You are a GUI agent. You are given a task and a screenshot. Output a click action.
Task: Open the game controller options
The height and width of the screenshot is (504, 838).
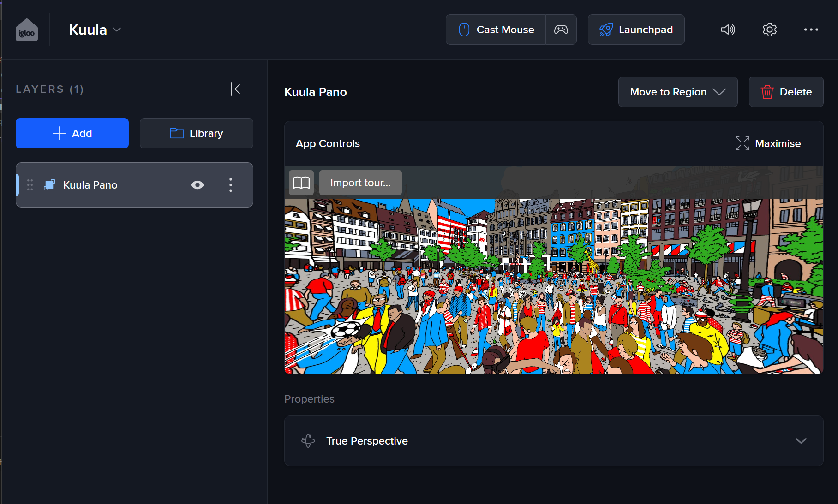[561, 30]
